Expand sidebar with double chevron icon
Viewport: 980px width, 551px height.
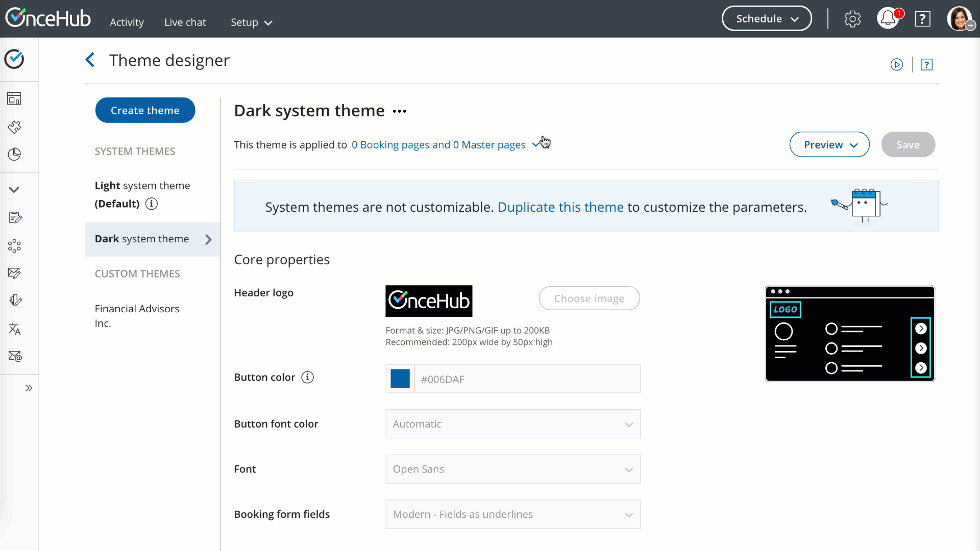[29, 388]
